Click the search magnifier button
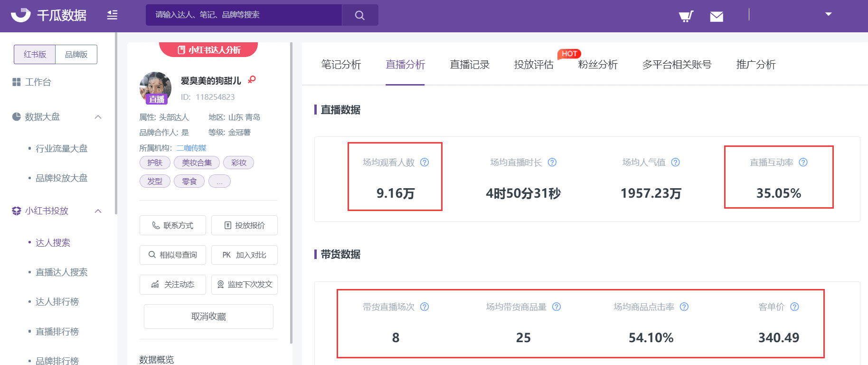Viewport: 868px width, 365px height. click(360, 15)
